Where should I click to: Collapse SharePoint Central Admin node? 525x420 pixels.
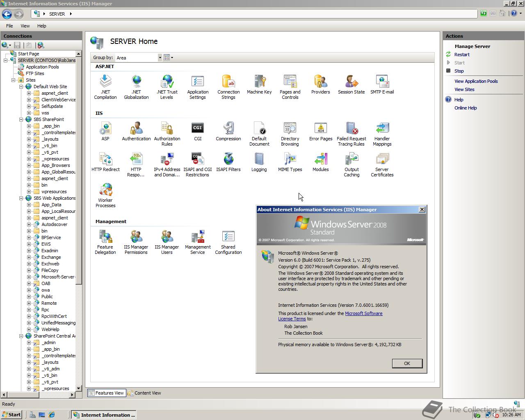[21, 336]
